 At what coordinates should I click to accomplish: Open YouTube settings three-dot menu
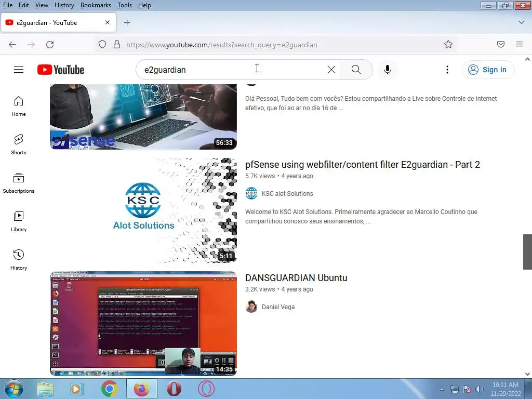pos(447,70)
